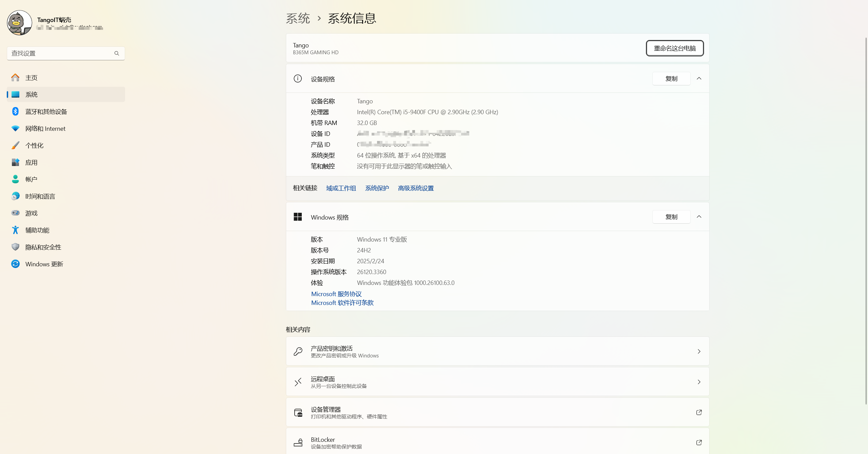Screen dimensions: 868x454
Task: Open Microsoft 服务协议 link
Action: 336,294
